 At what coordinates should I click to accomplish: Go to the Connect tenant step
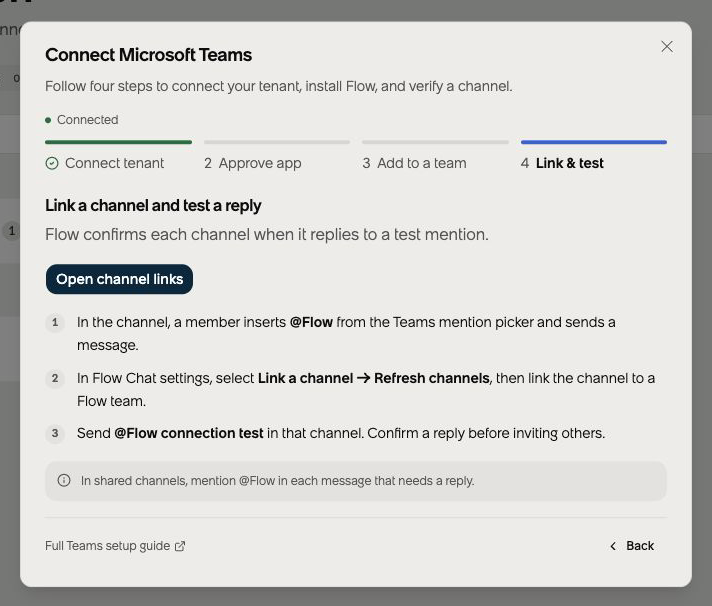105,163
